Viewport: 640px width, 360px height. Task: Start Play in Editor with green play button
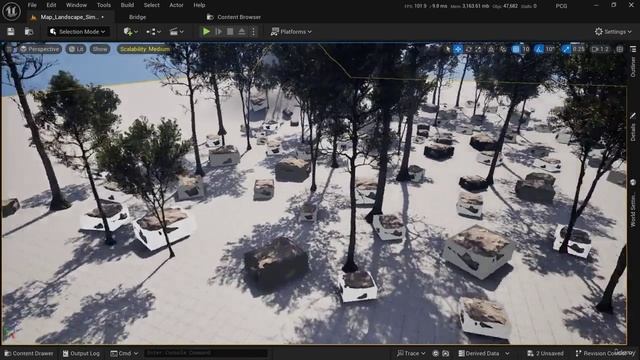[206, 31]
